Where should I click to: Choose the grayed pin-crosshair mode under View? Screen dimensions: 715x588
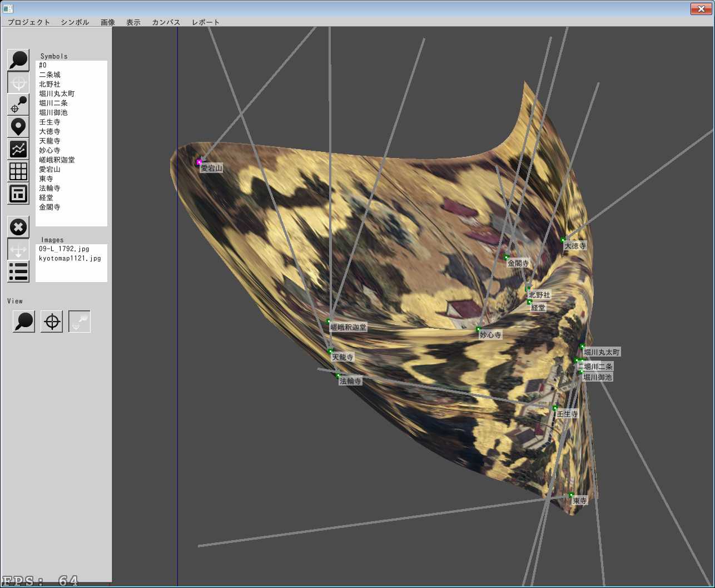[x=80, y=322]
